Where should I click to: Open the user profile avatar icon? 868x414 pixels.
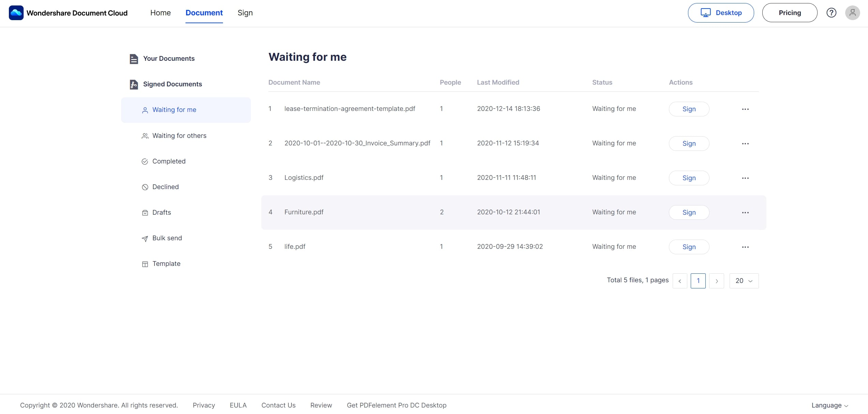point(852,13)
